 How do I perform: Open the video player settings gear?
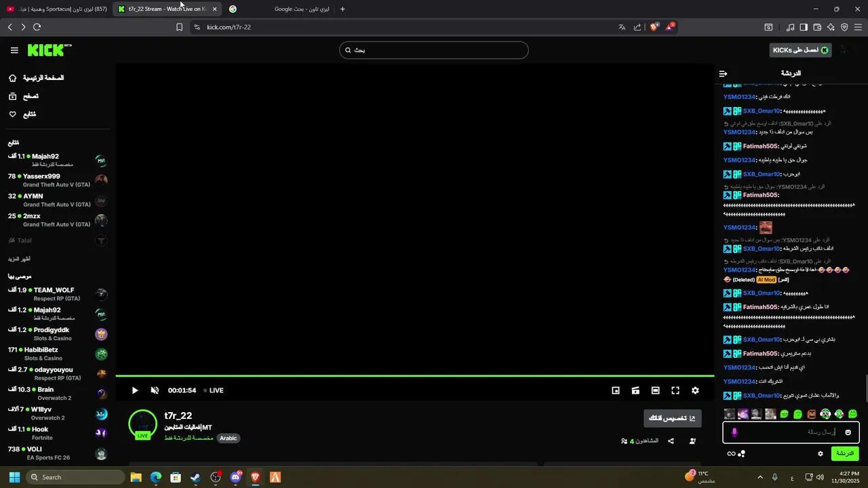pyautogui.click(x=695, y=390)
